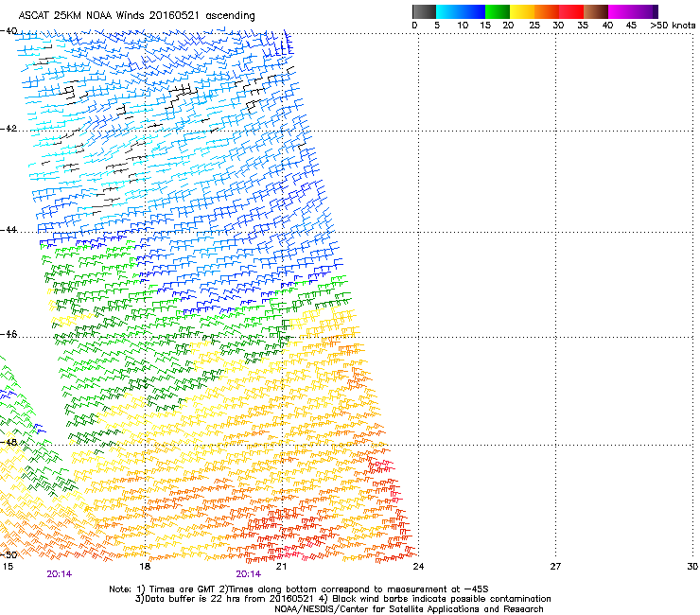Click the 20:14 time stamp near longitude 21
This screenshot has width=700, height=615.
(248, 574)
